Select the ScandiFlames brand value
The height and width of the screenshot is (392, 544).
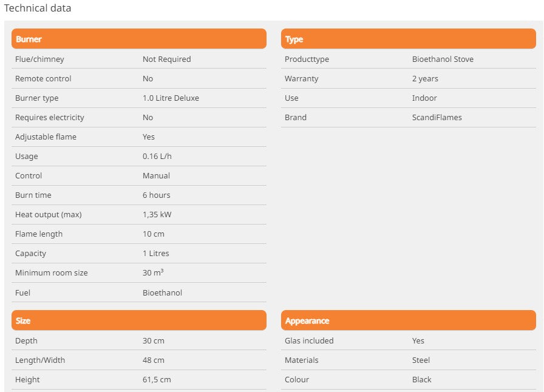coord(437,118)
